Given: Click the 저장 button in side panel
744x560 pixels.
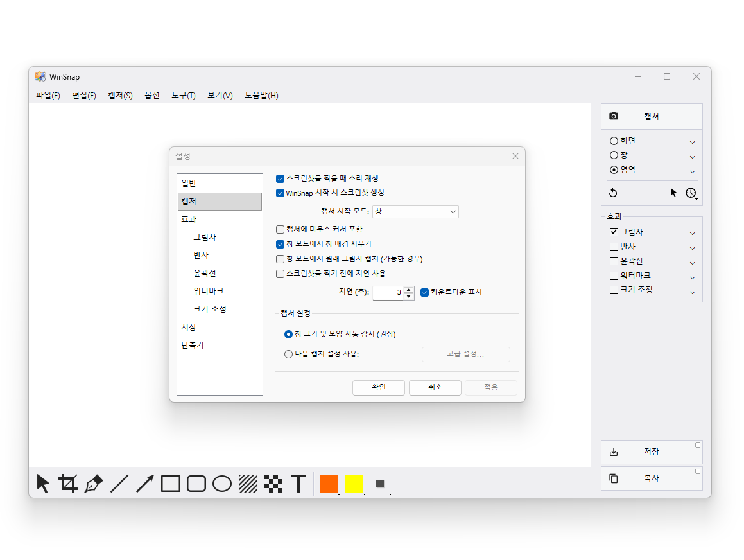Looking at the screenshot, I should pos(652,452).
